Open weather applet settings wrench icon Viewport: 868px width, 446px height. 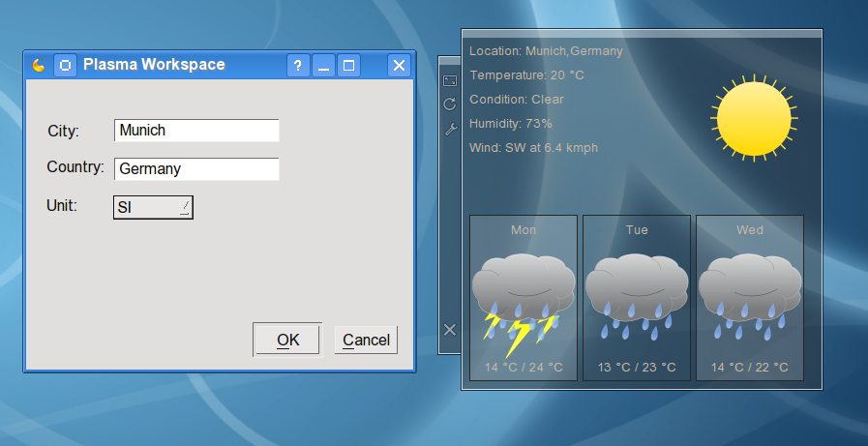[451, 129]
